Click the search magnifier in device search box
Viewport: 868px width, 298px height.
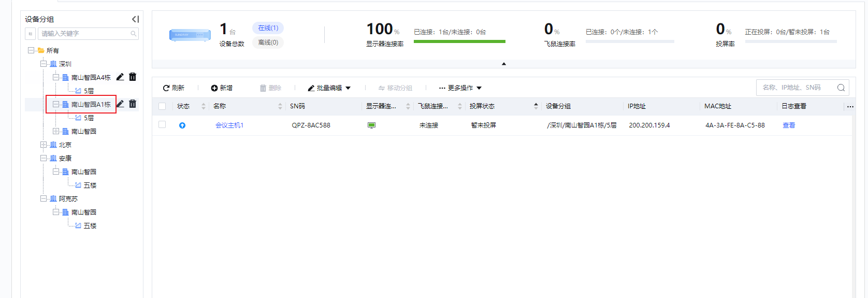coord(841,88)
